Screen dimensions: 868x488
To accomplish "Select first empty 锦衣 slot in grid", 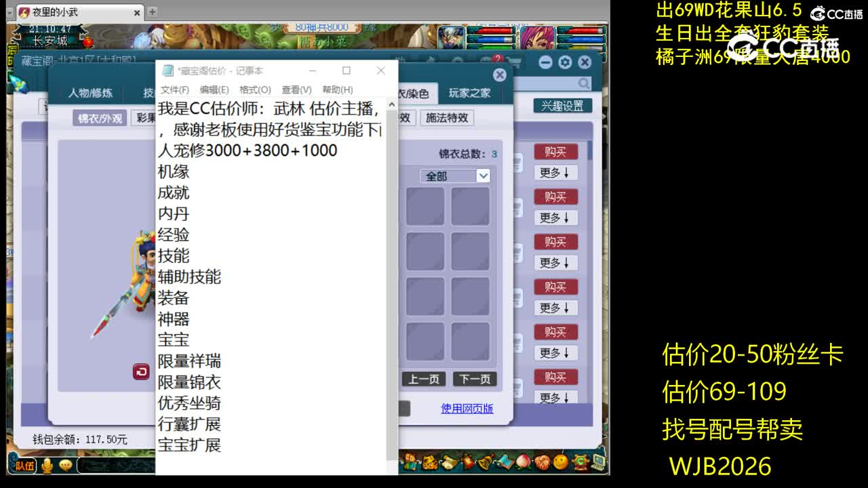I will (425, 206).
